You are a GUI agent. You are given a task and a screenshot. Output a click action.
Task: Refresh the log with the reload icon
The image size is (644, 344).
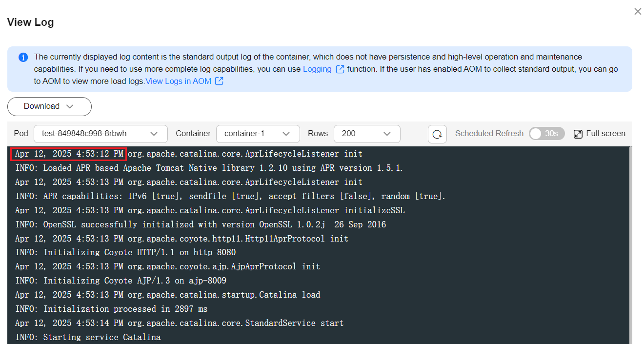tap(437, 134)
